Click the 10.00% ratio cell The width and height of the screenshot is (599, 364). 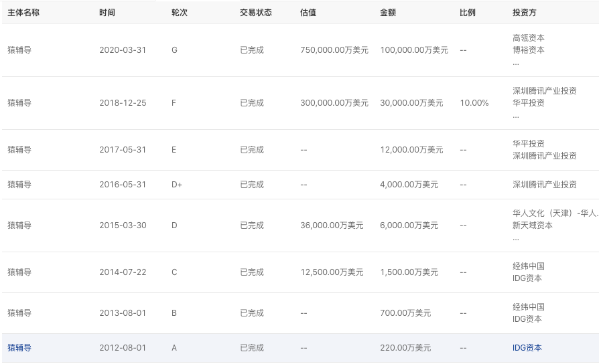[474, 103]
